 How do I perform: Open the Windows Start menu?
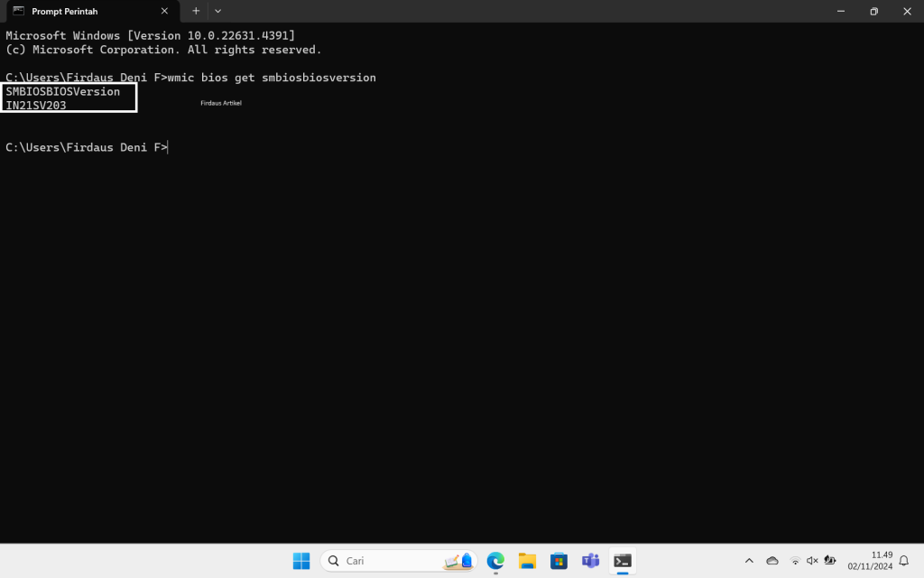coord(301,561)
